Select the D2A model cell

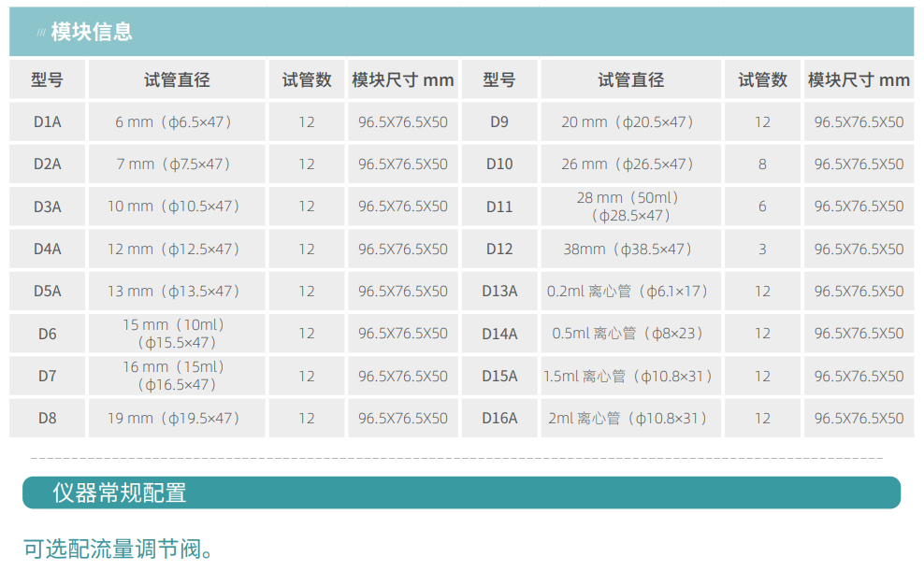(47, 164)
